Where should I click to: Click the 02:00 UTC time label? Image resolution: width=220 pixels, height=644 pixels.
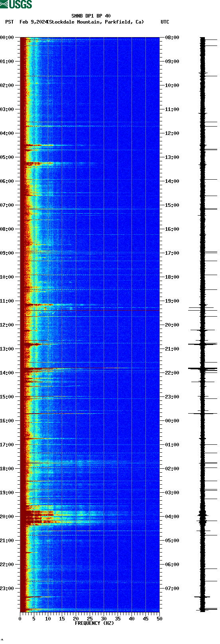coord(172,469)
